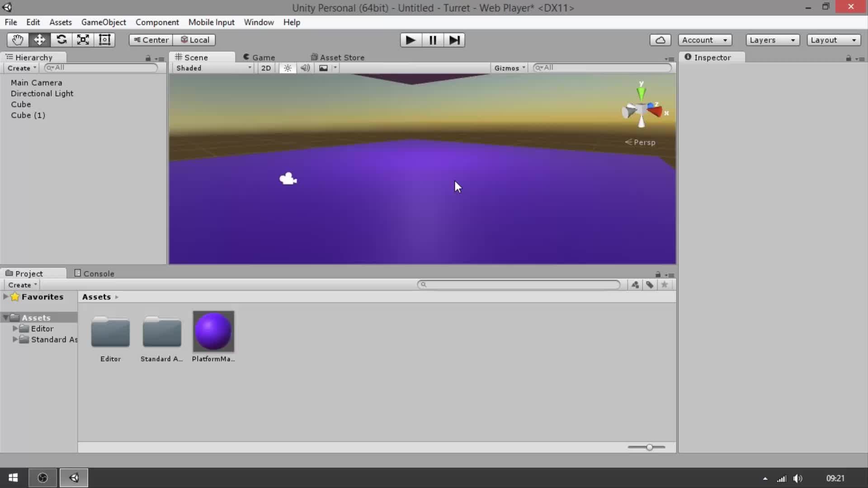Viewport: 868px width, 488px height.
Task: Select the Move tool
Action: click(39, 40)
